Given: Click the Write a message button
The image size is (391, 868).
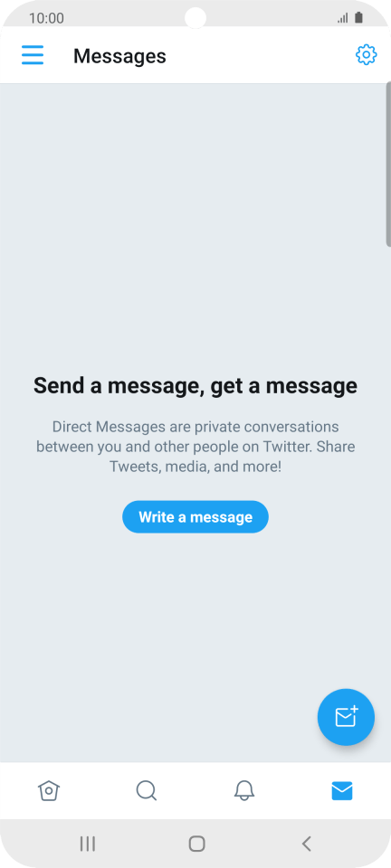Looking at the screenshot, I should [x=195, y=517].
